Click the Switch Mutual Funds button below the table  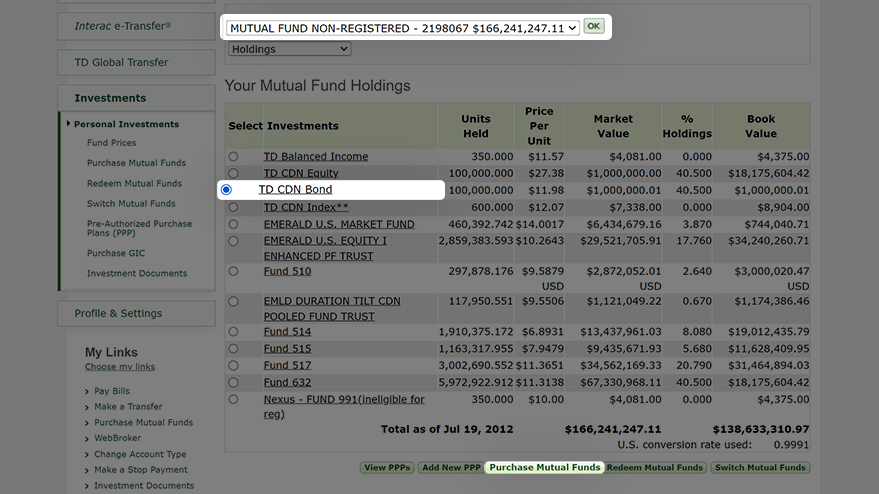(x=760, y=468)
